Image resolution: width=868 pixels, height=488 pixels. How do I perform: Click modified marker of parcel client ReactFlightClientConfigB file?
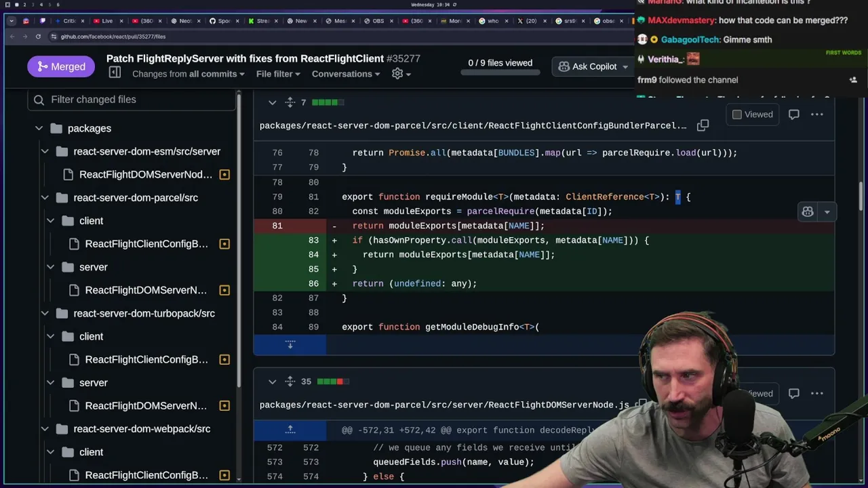pos(224,244)
